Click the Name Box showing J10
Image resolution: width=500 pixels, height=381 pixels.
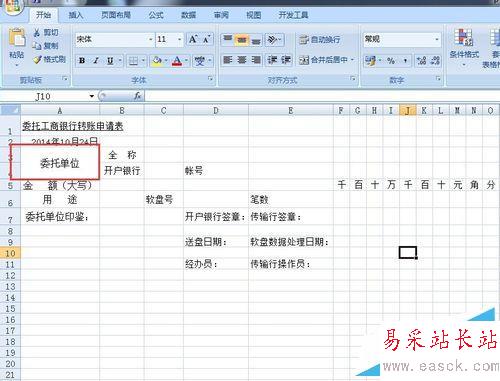pyautogui.click(x=43, y=96)
